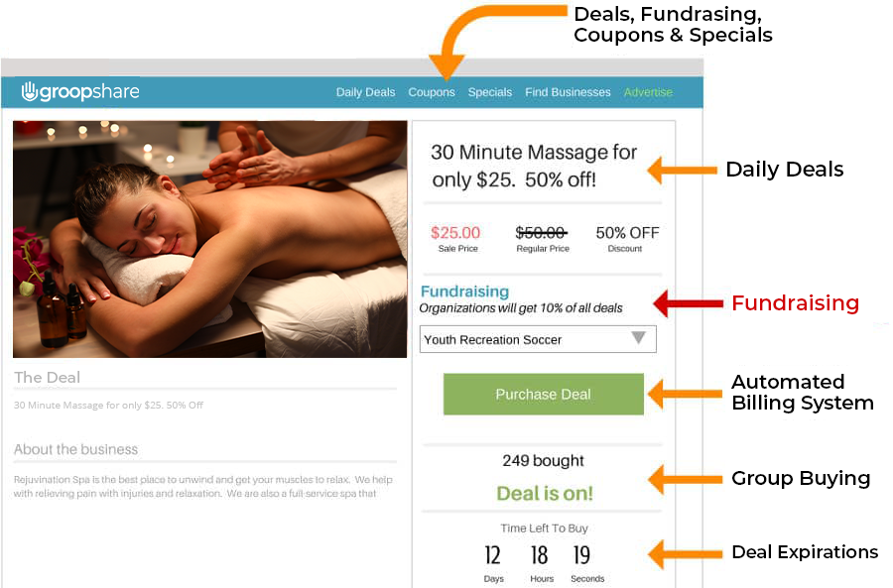Click the groopshare brand name text

click(x=89, y=91)
